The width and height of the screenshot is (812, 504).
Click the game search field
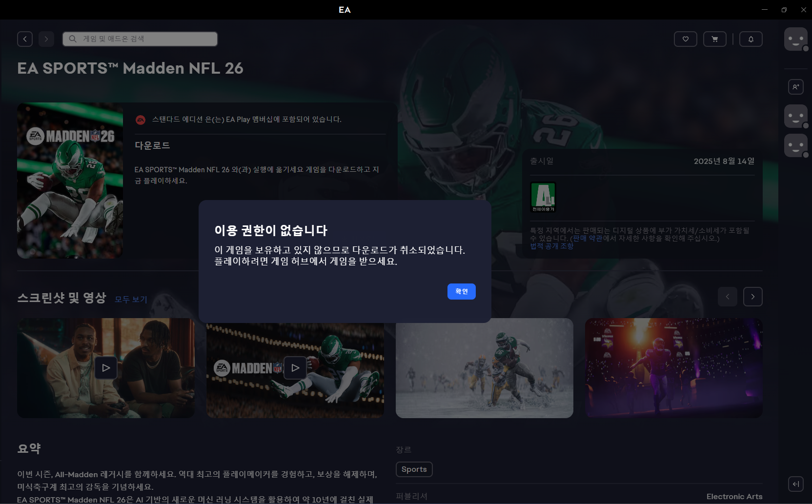140,39
